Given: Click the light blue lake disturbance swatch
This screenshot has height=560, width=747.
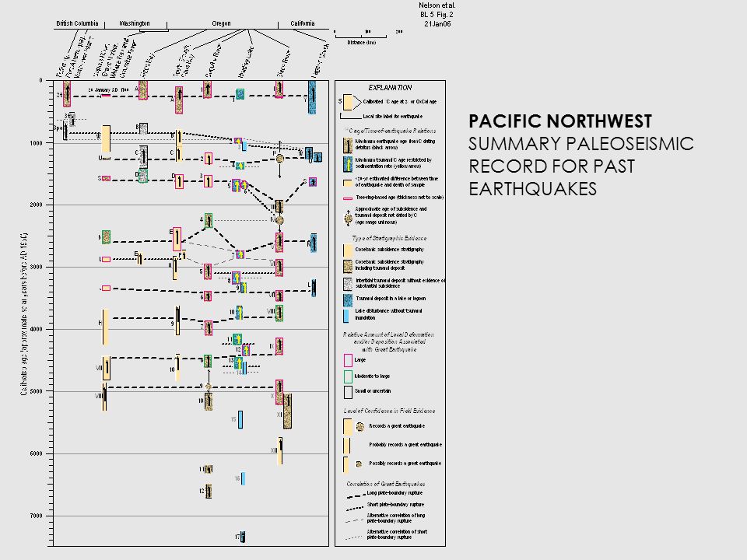Looking at the screenshot, I should (345, 317).
